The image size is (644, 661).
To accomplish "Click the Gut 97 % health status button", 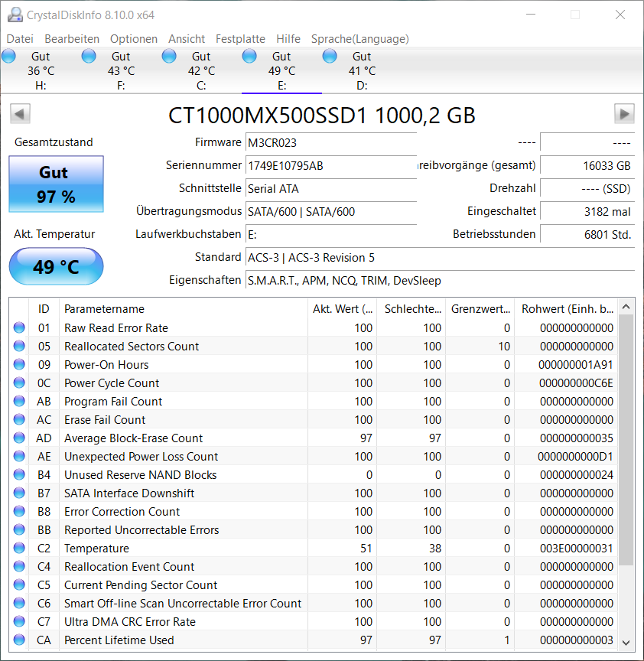I will coord(56,184).
